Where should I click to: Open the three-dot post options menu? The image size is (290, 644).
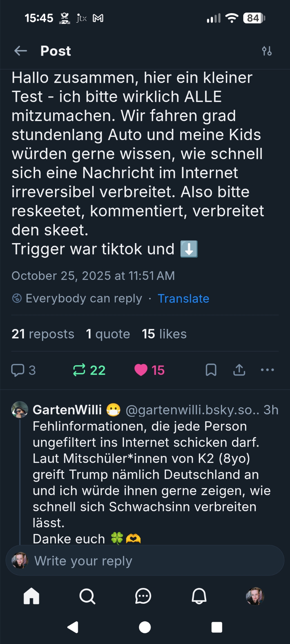[x=267, y=370]
